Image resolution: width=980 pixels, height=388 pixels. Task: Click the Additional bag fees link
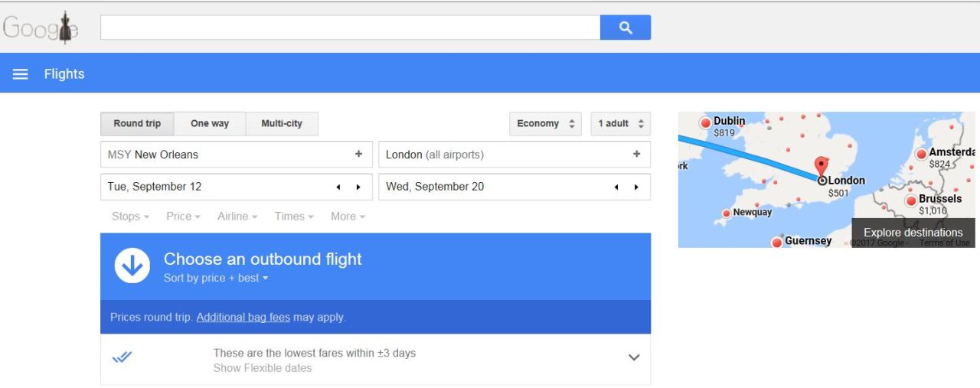[x=243, y=318]
